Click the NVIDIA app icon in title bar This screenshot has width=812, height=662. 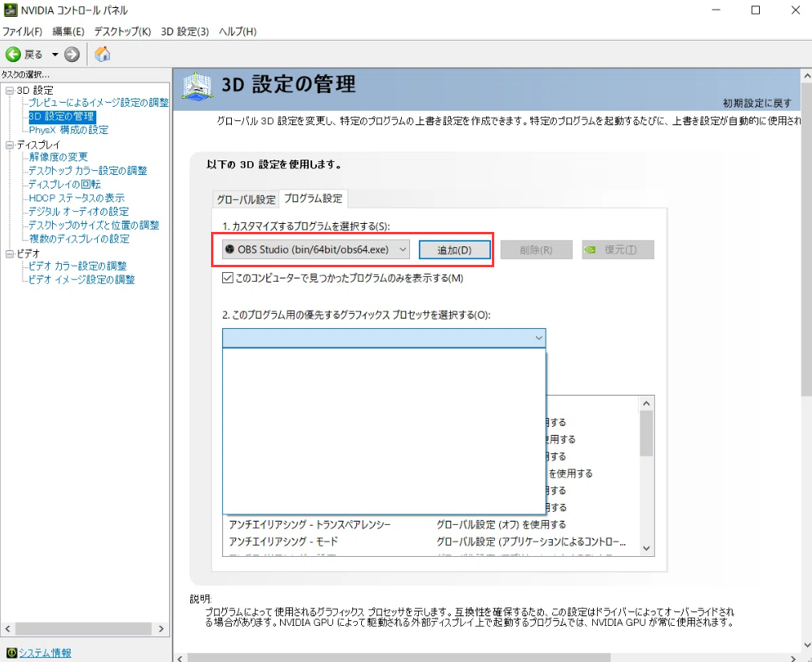point(10,10)
